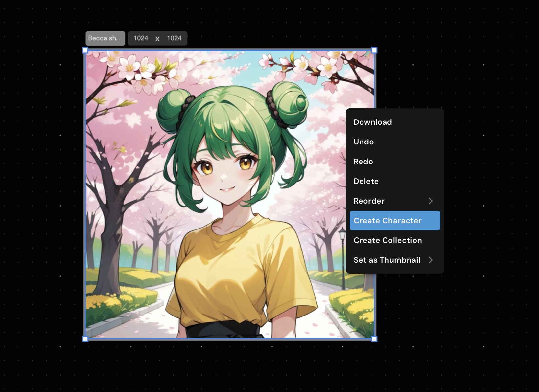The height and width of the screenshot is (392, 539).
Task: Click the bottom-left selection handle
Action: [85, 339]
